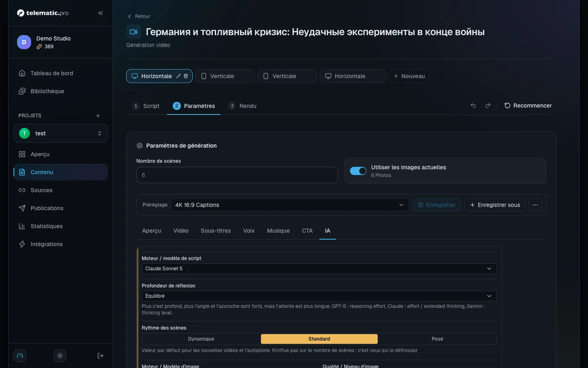Open the more options ellipsis button

[535, 205]
